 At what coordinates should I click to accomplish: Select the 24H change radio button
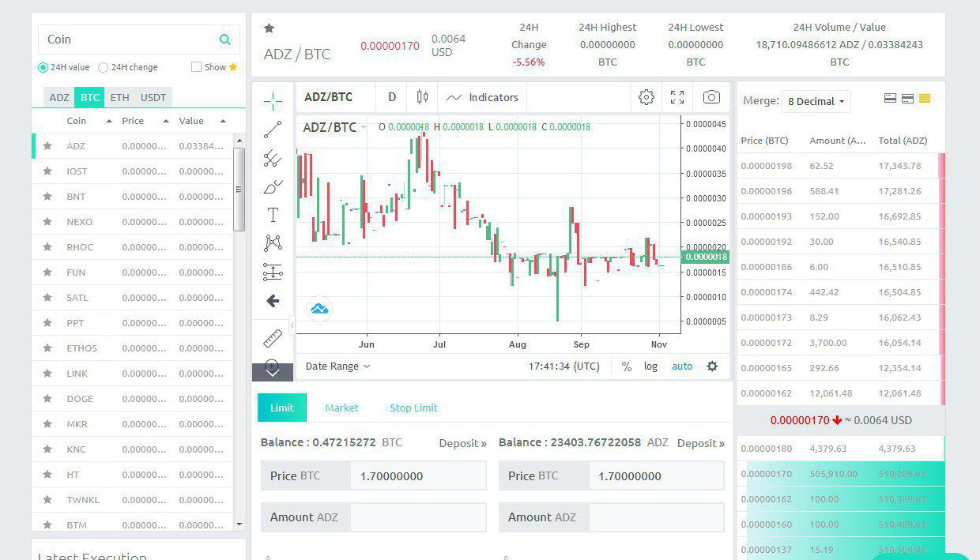pos(103,67)
